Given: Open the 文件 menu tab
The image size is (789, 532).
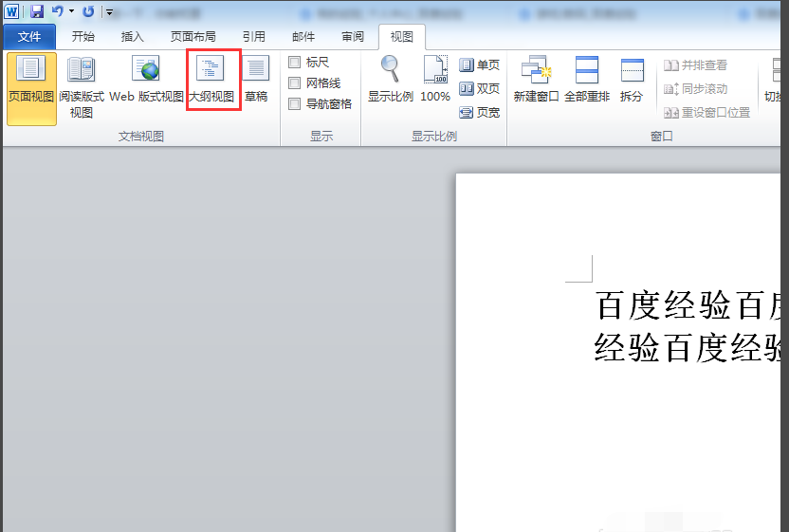Looking at the screenshot, I should coord(29,37).
